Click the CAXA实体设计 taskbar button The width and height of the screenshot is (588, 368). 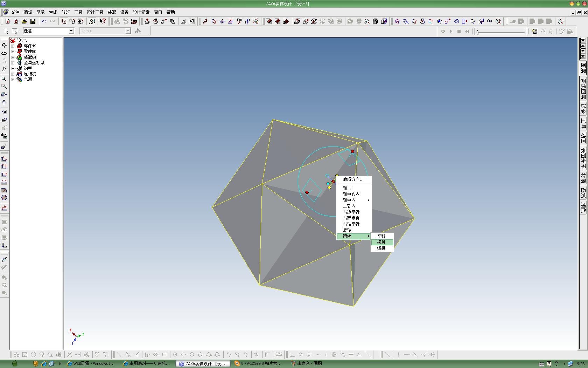point(203,363)
